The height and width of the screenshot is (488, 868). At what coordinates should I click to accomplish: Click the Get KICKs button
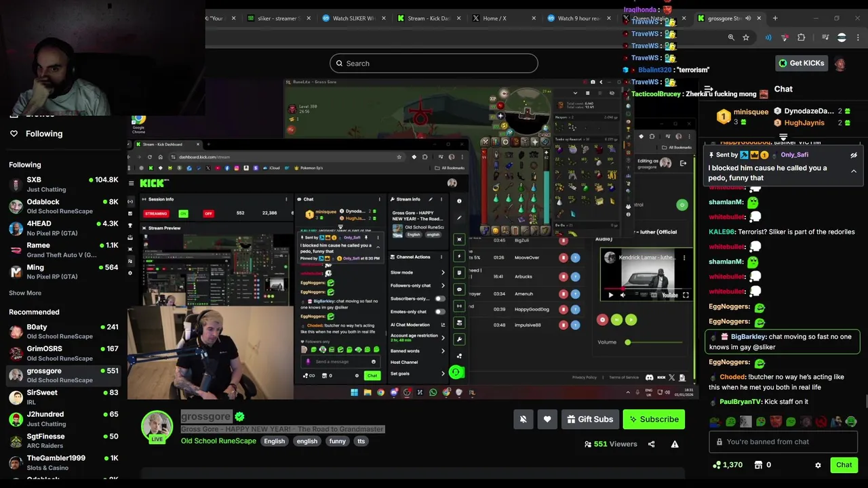click(801, 63)
